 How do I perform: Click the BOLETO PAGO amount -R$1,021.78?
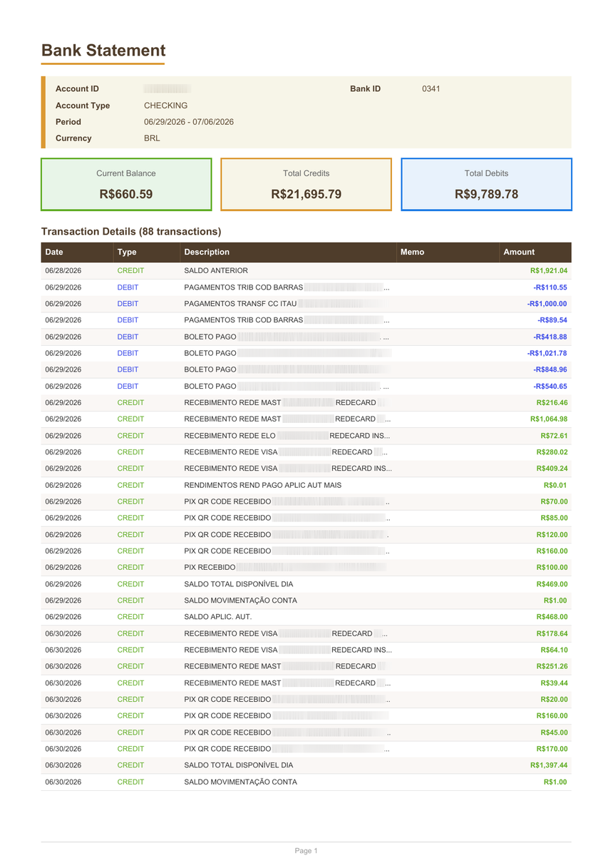click(547, 353)
